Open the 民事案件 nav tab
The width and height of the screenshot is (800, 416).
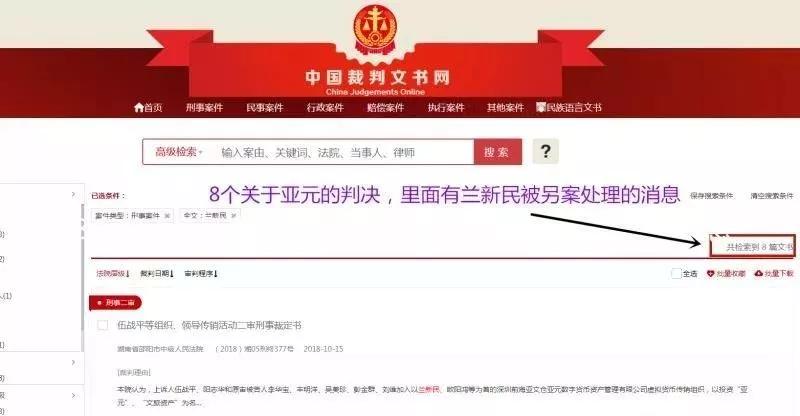coord(264,108)
